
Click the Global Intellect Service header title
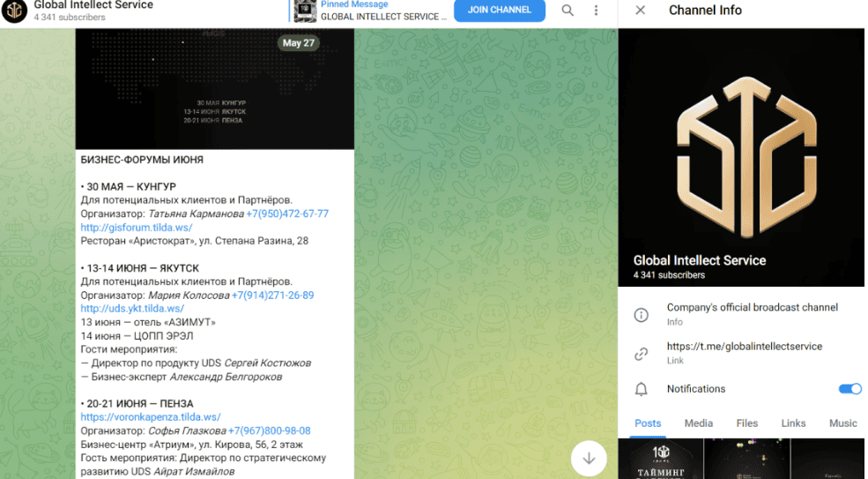(93, 5)
